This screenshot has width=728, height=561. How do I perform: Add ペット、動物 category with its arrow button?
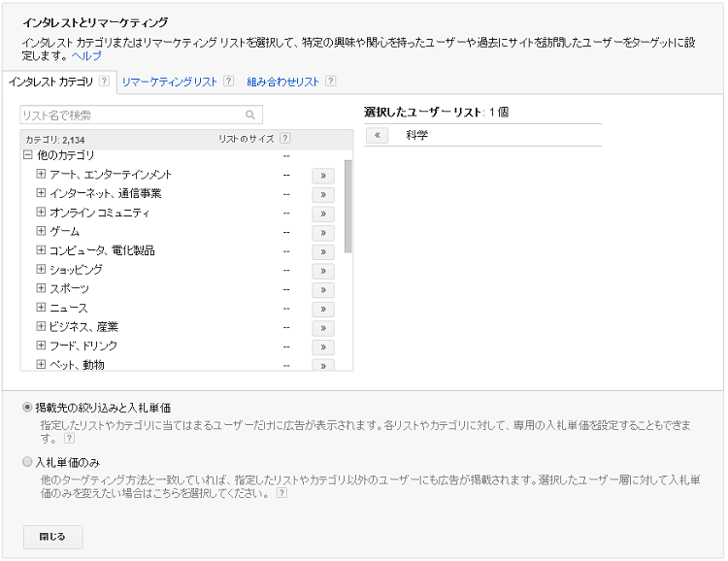click(323, 365)
